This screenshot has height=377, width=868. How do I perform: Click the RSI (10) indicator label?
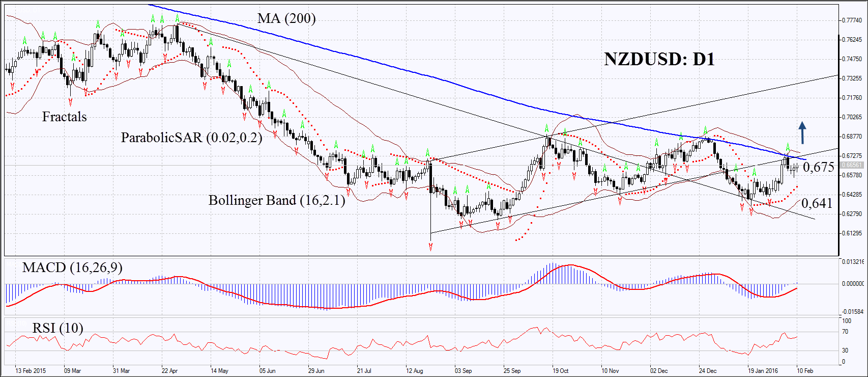(57, 328)
